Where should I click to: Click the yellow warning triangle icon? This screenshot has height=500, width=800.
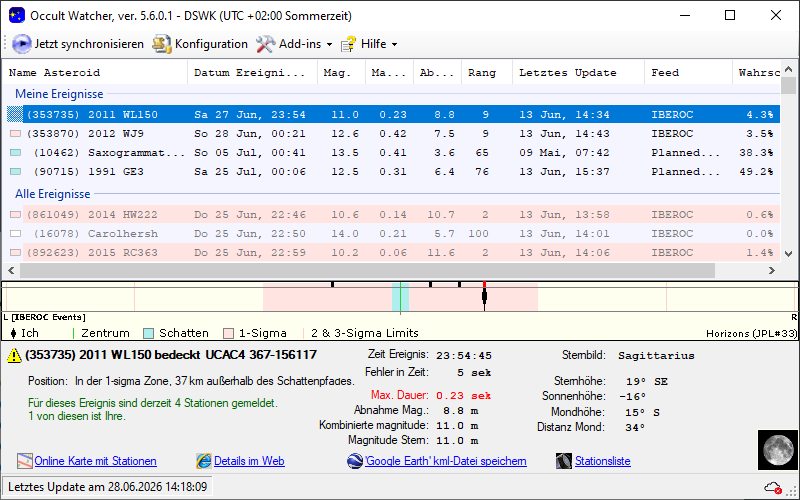[x=14, y=356]
